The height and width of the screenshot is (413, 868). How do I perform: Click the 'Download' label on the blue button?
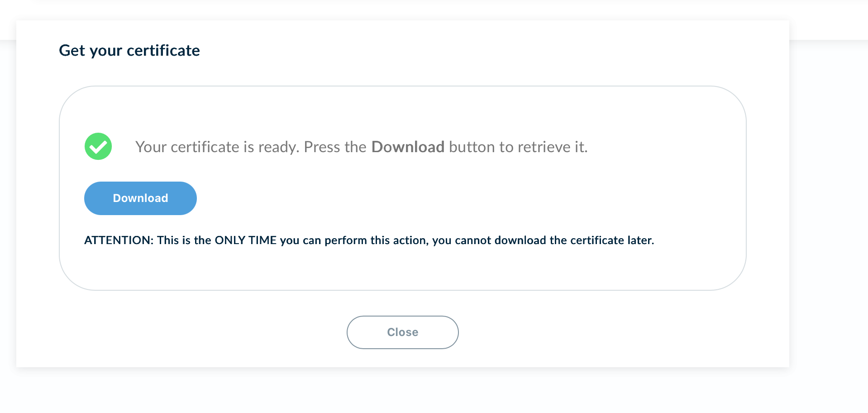[x=140, y=198]
